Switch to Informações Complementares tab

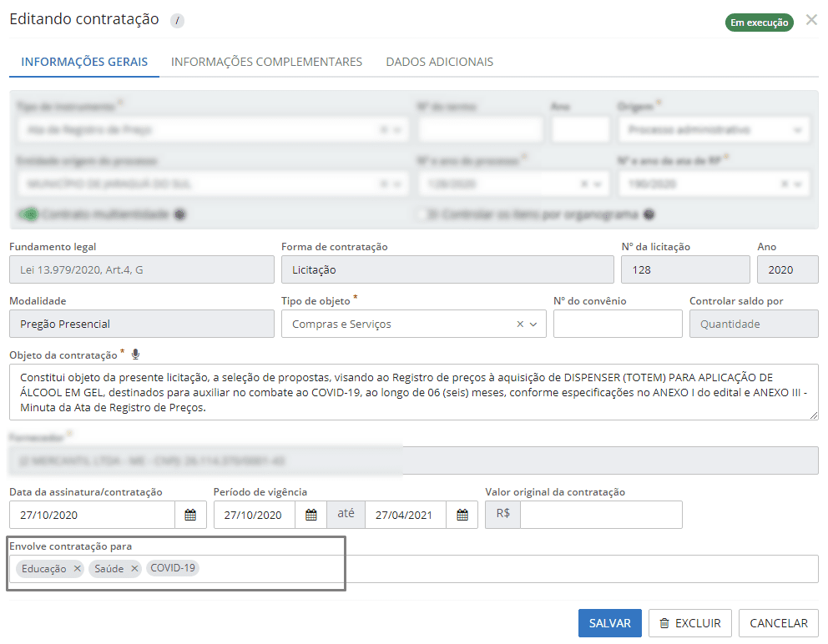(266, 62)
